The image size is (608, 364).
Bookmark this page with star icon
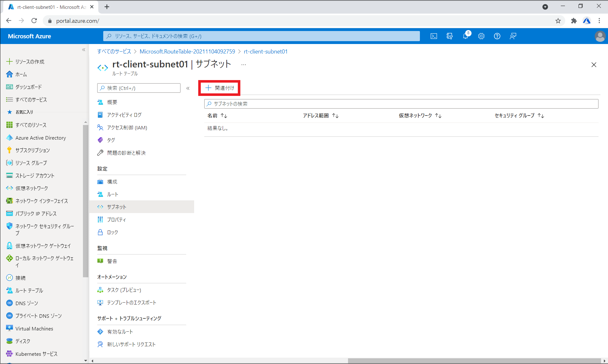558,21
